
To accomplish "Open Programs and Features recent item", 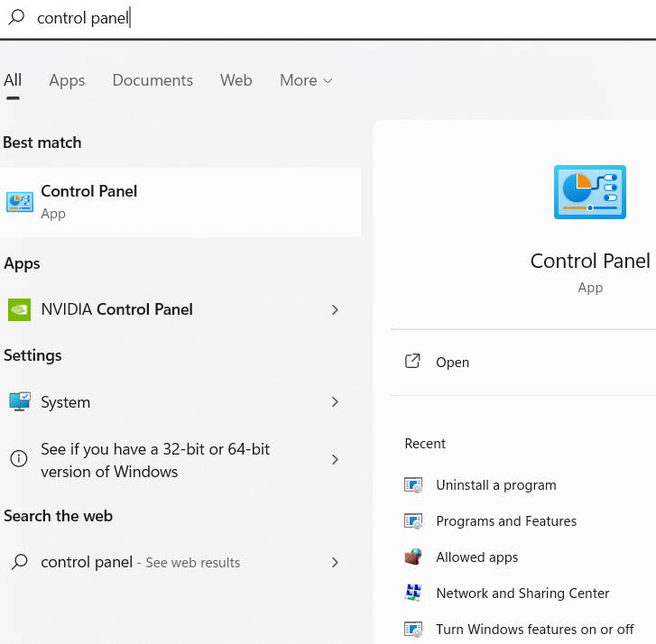I will [505, 521].
